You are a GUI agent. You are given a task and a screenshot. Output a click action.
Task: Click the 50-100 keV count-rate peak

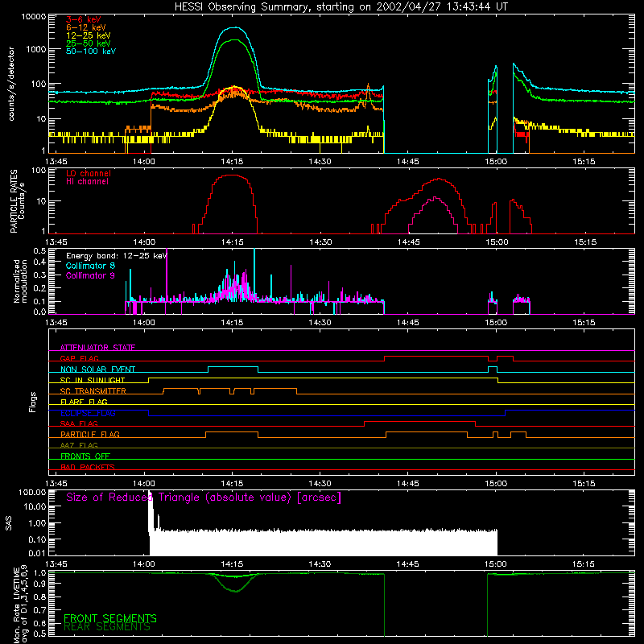click(x=234, y=27)
